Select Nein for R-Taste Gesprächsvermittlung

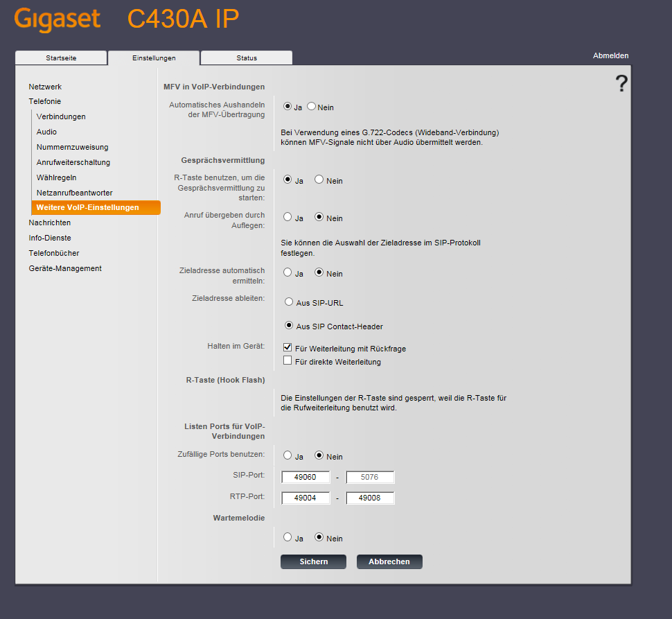[x=319, y=180]
